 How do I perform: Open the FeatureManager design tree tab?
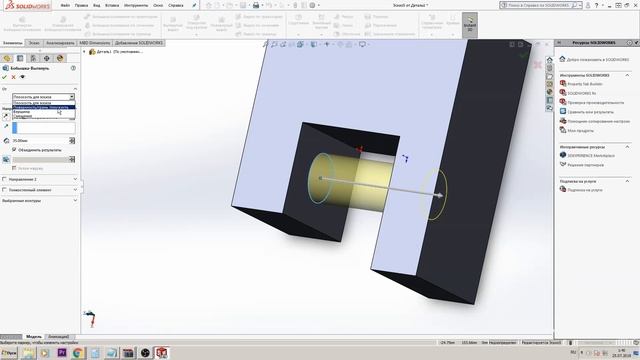point(7,58)
